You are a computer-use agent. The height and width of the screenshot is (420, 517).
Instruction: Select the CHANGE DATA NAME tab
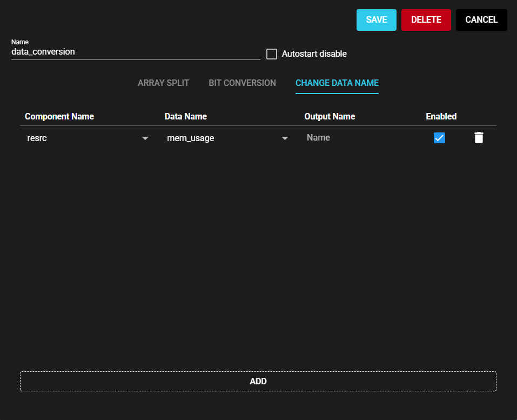[337, 83]
